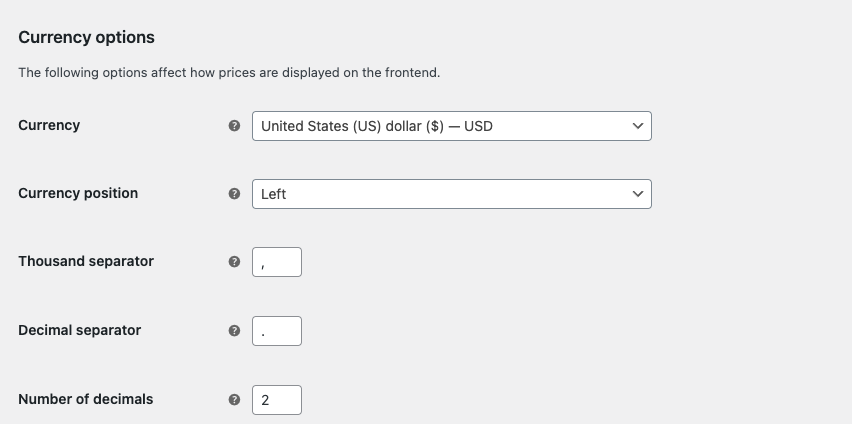Click the frontend prices description text
The image size is (852, 424).
pyautogui.click(x=229, y=73)
